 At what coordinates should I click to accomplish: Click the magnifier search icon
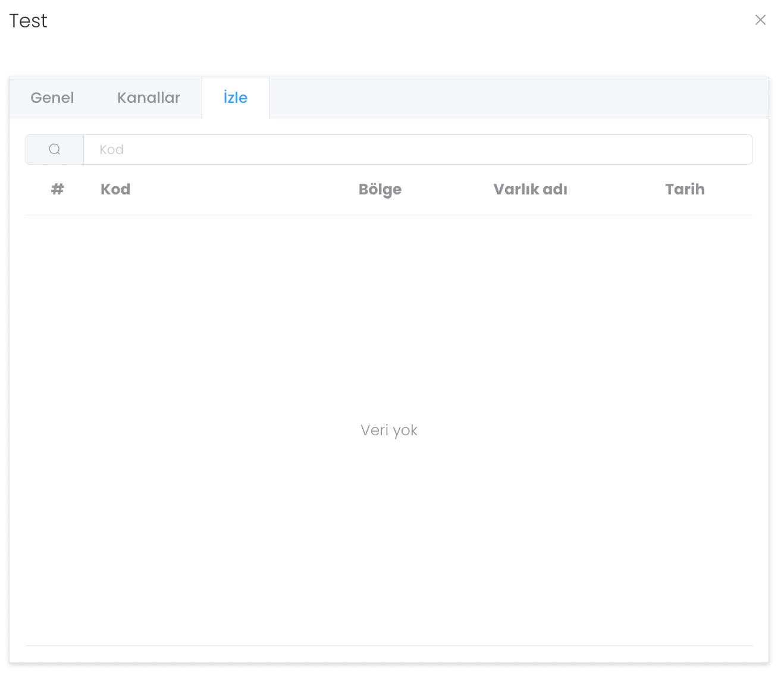(x=55, y=149)
